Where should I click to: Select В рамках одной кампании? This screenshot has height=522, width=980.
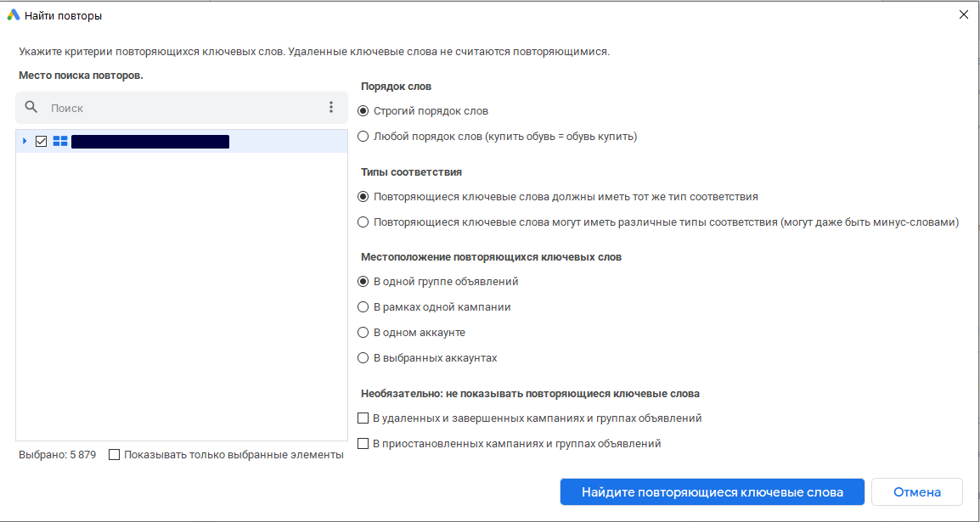point(363,307)
